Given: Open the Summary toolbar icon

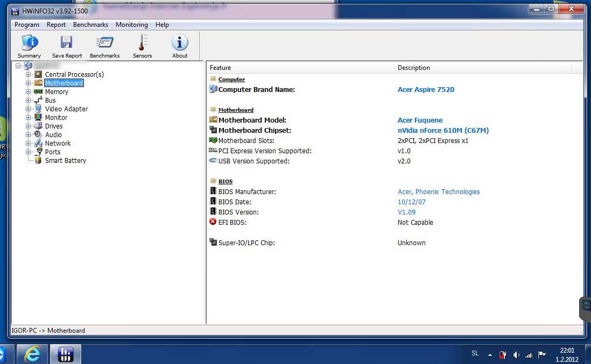Looking at the screenshot, I should (29, 46).
